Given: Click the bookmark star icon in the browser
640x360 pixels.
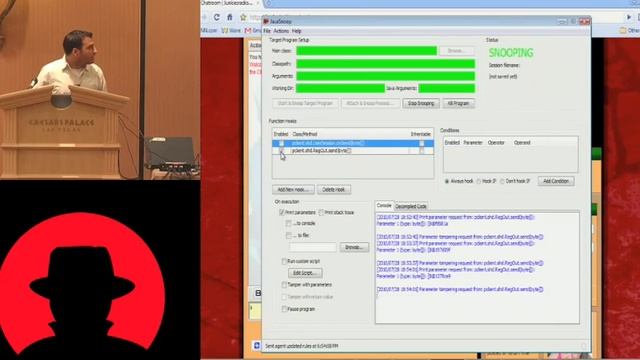Looking at the screenshot, I should 243,17.
